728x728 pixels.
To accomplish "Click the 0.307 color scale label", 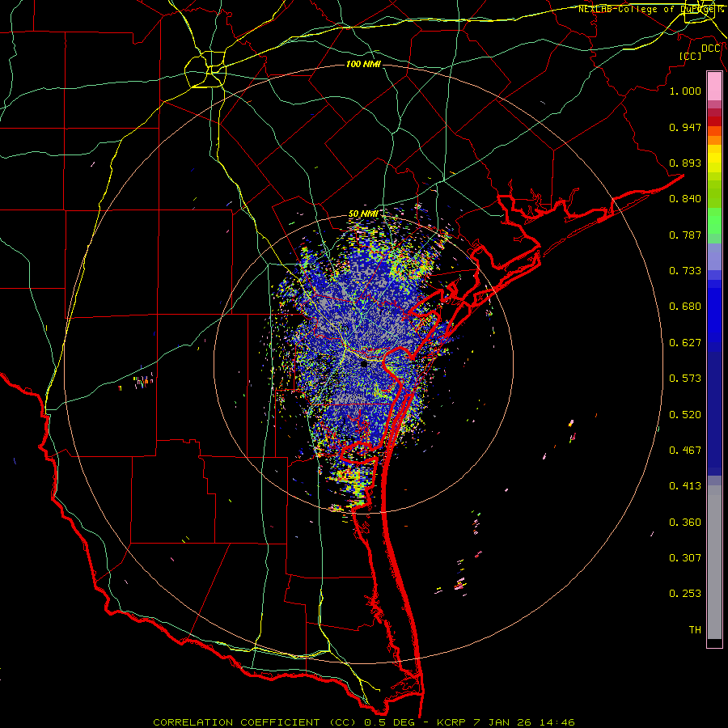I will coord(685,558).
